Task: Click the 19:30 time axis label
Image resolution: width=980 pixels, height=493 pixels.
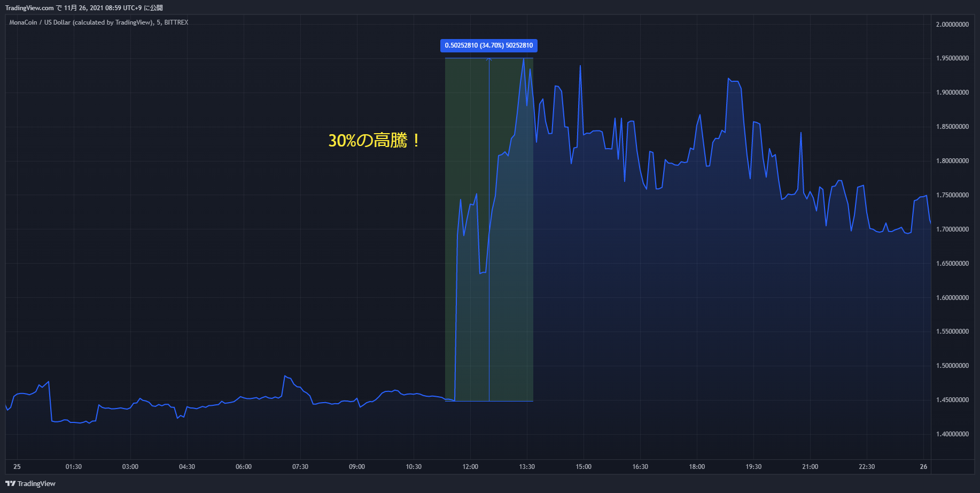Action: tap(753, 467)
